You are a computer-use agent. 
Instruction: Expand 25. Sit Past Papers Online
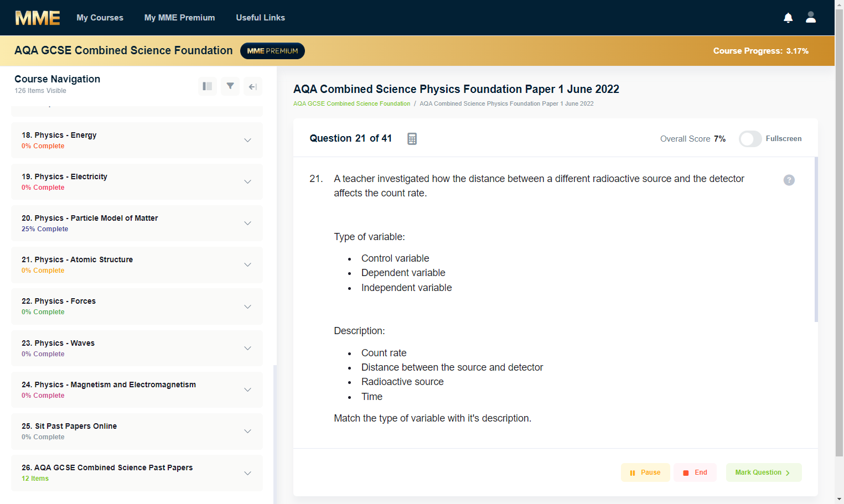click(137, 431)
